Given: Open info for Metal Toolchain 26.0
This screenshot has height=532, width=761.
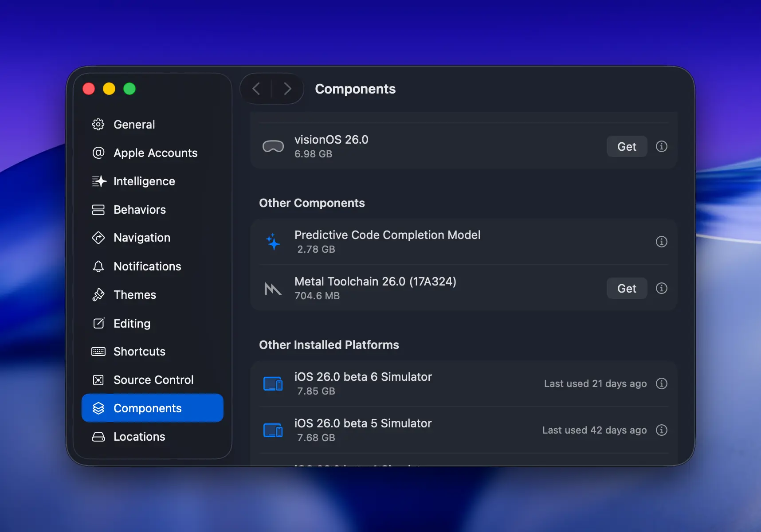Looking at the screenshot, I should tap(661, 288).
